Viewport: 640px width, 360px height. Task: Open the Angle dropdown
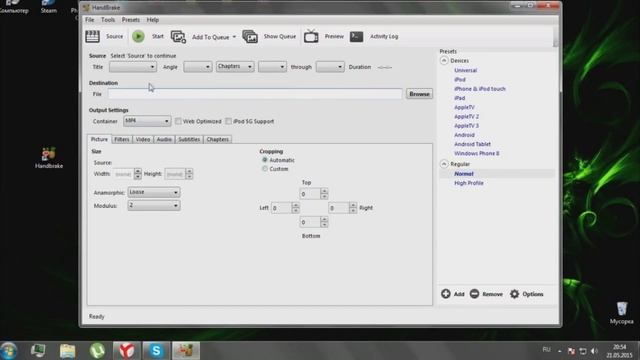tap(198, 67)
